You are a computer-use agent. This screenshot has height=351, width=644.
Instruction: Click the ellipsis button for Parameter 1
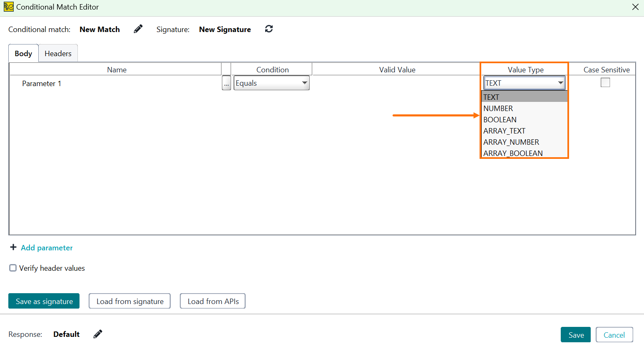pyautogui.click(x=226, y=83)
